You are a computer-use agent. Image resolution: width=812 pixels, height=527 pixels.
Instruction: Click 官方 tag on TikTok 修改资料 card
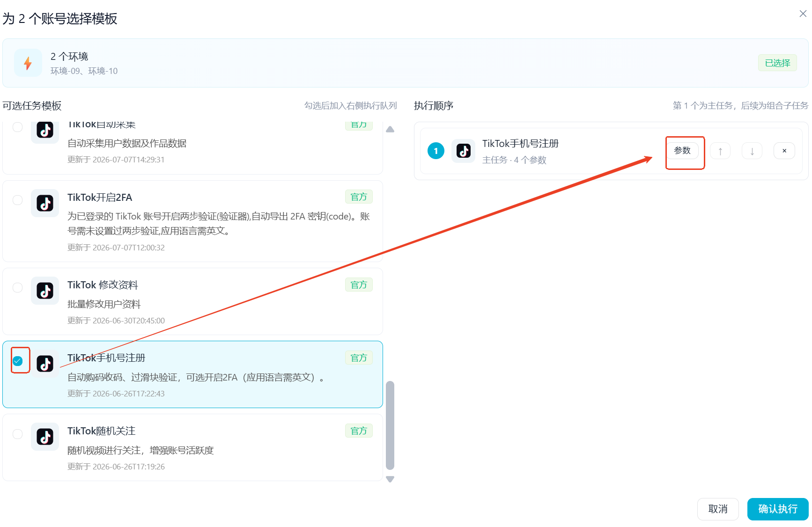pos(359,285)
